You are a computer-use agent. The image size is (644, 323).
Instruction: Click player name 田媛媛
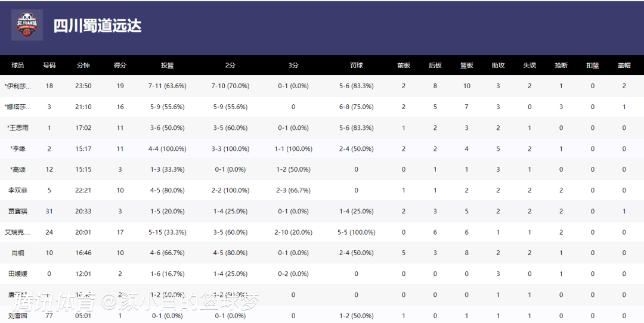click(x=17, y=274)
